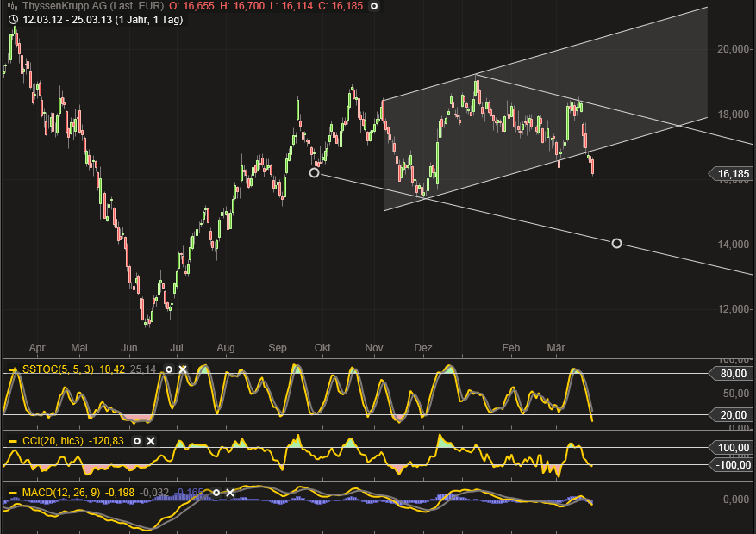Image resolution: width=756 pixels, height=534 pixels.
Task: Click the yellow MACD line color marker
Action: (x=13, y=493)
